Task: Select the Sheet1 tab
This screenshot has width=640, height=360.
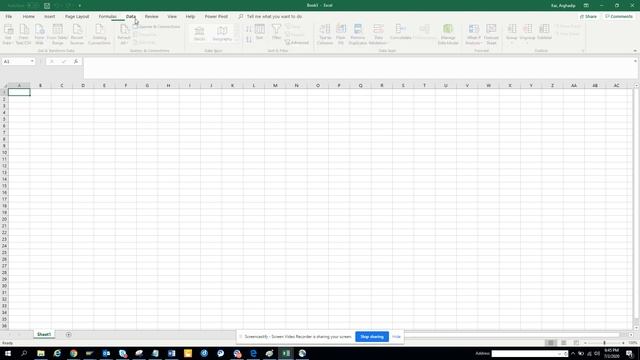Action: (44, 334)
